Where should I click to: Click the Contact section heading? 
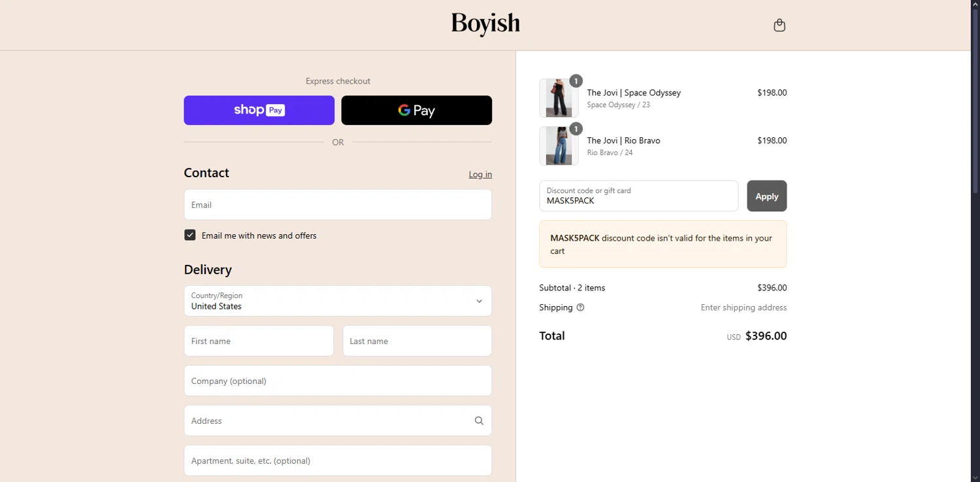206,173
